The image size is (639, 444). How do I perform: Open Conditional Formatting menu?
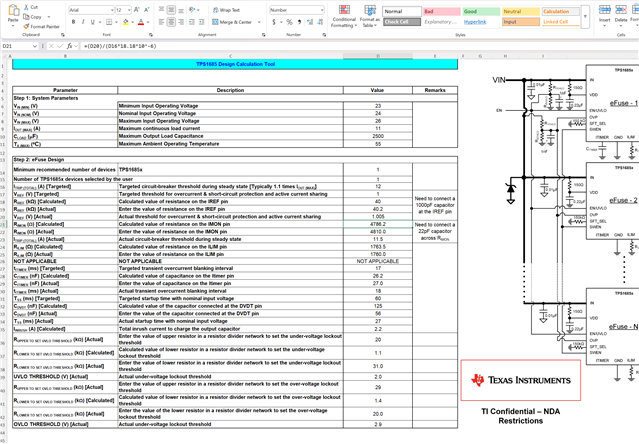tap(344, 16)
